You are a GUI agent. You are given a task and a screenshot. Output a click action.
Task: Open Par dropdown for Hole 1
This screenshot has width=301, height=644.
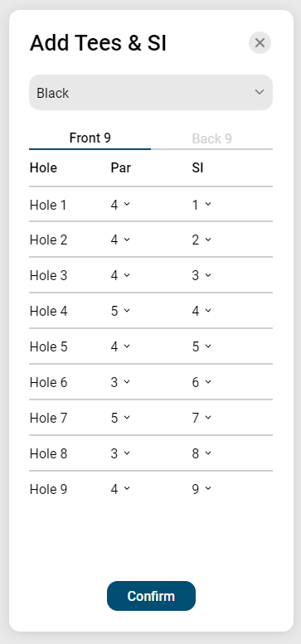120,205
